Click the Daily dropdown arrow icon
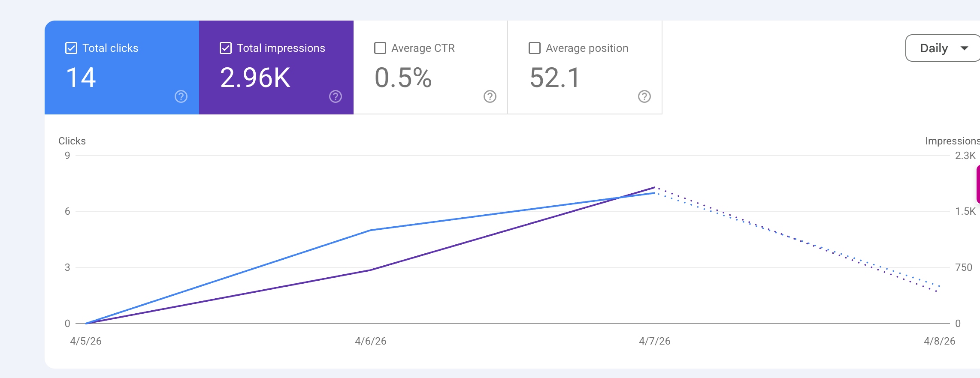This screenshot has width=980, height=378. [965, 48]
